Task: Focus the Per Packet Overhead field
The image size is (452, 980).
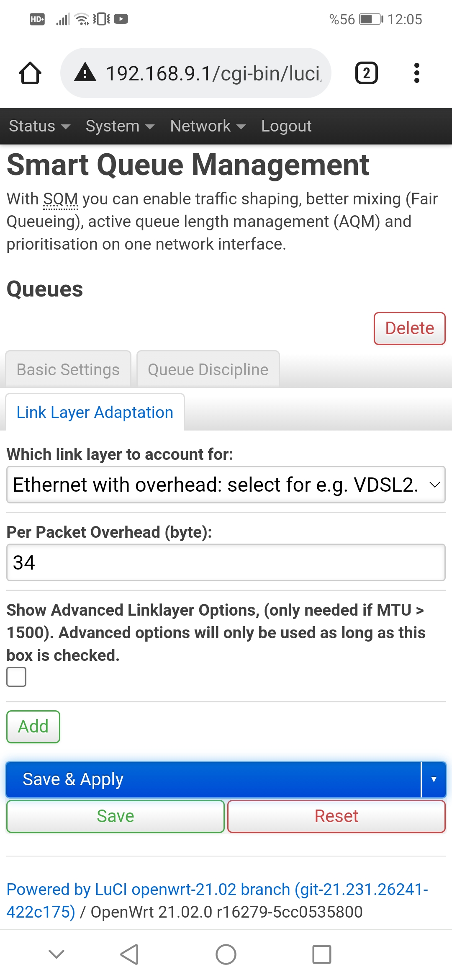Action: click(x=226, y=562)
